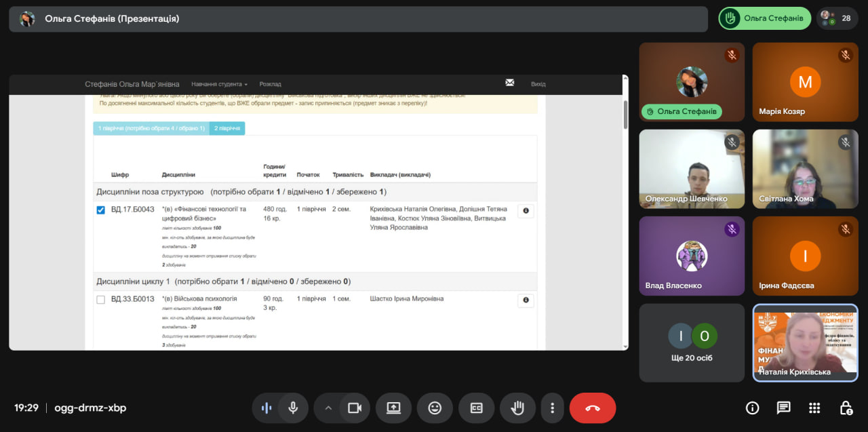This screenshot has height=432, width=868.
Task: Check the ВД.33.Б0013 Військова психологія checkbox
Action: coord(100,300)
